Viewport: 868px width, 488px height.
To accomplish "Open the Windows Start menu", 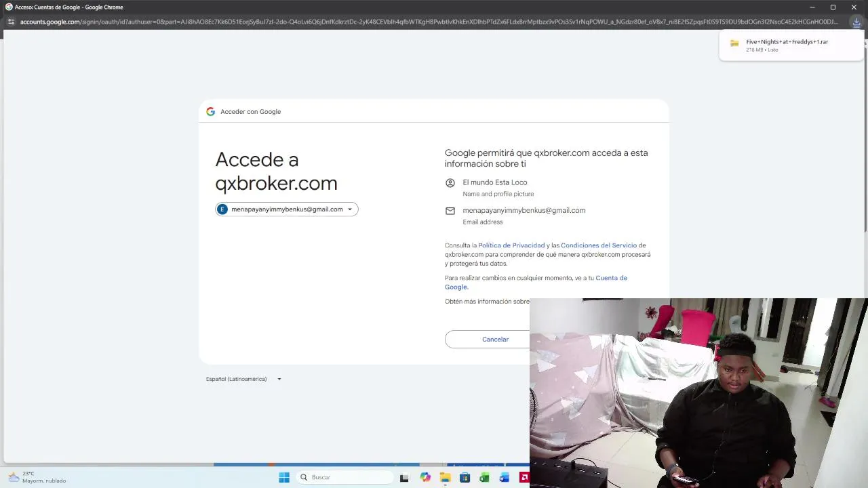I will tap(284, 477).
